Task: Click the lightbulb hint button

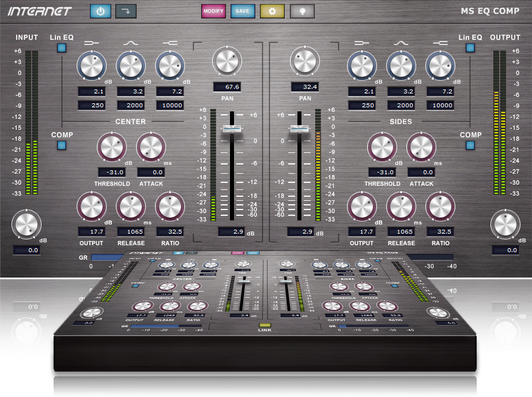Action: pyautogui.click(x=302, y=11)
